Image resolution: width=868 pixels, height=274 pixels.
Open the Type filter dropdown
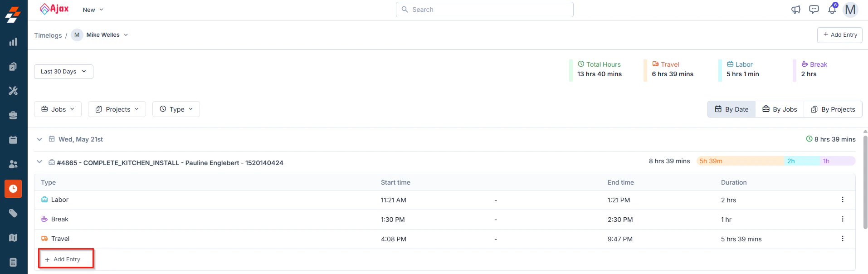176,109
